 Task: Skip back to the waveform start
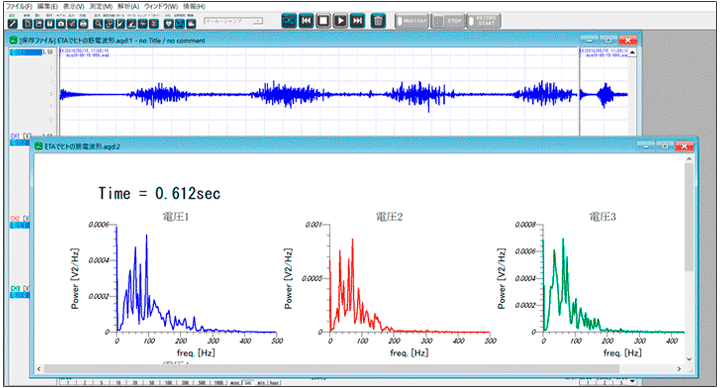[306, 21]
